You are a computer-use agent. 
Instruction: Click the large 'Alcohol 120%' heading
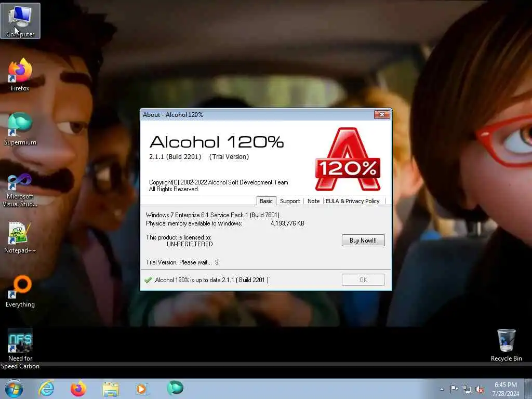click(x=217, y=142)
